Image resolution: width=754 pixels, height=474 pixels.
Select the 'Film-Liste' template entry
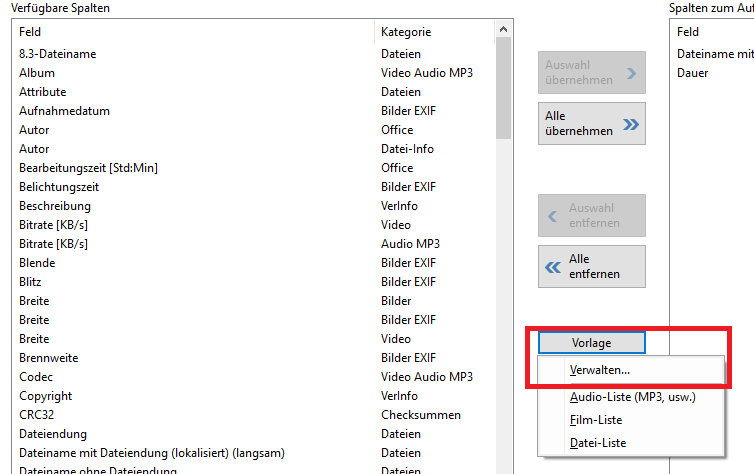[595, 420]
